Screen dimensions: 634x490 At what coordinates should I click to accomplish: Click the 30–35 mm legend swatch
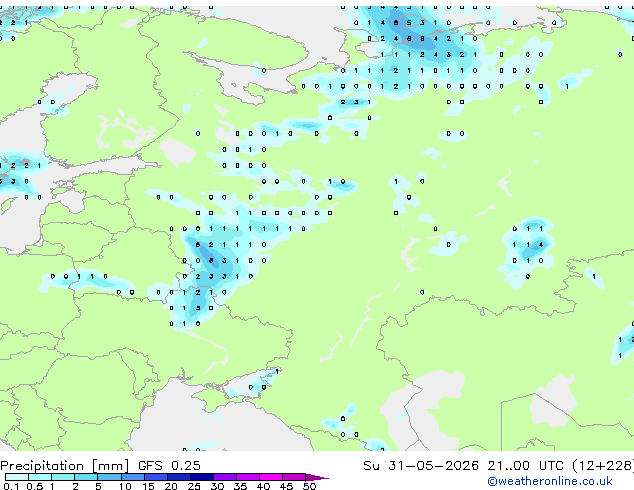[225, 477]
